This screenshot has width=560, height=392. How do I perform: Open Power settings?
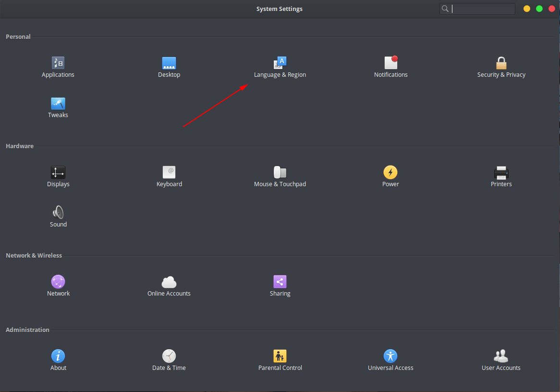(390, 173)
